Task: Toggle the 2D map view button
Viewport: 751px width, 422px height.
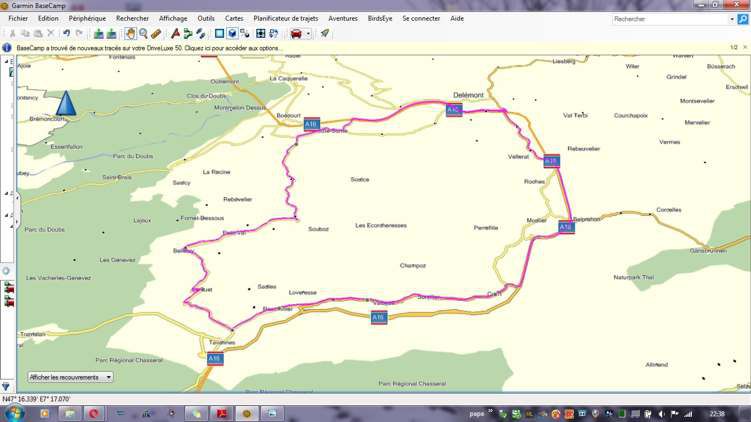Action: (x=219, y=33)
